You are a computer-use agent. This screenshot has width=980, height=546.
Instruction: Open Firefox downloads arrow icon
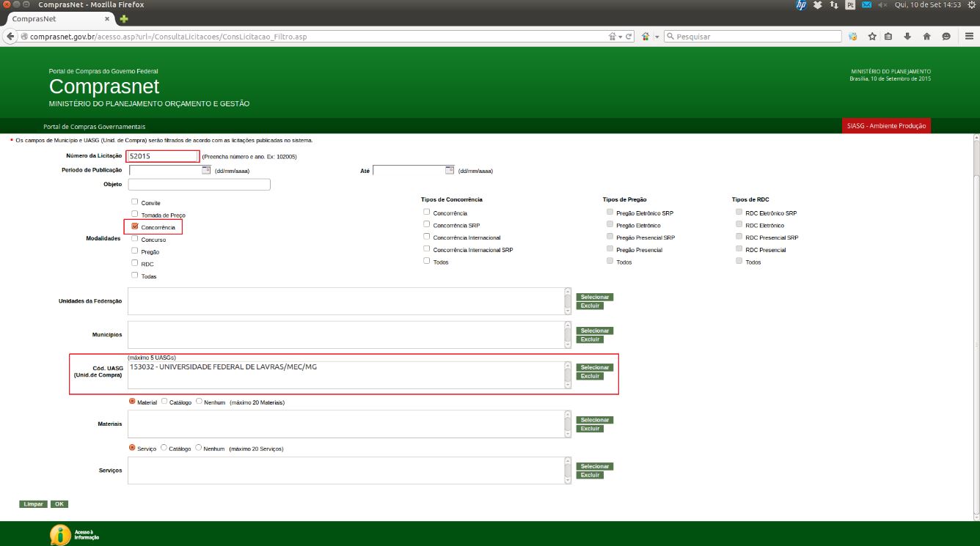pos(907,37)
